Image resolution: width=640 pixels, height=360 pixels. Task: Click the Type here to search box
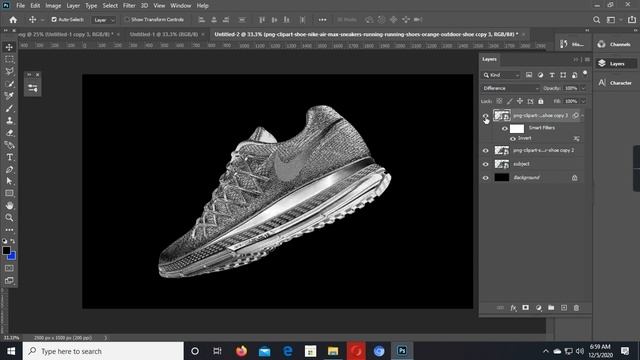pos(103,351)
